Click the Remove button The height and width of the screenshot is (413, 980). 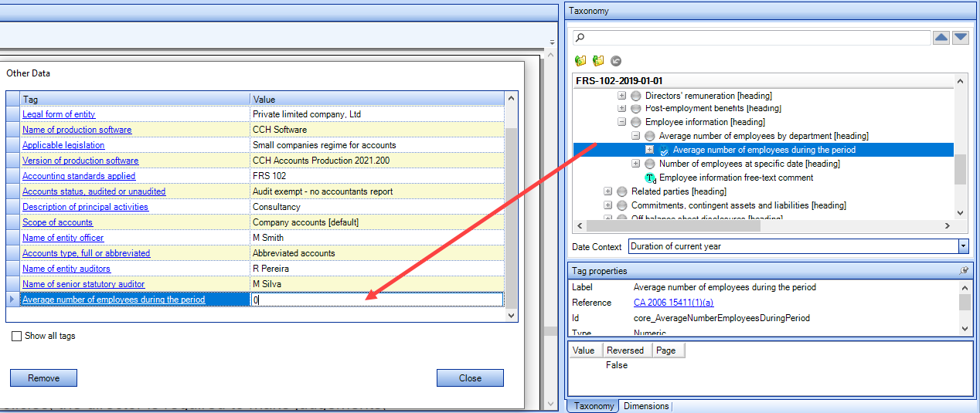43,378
